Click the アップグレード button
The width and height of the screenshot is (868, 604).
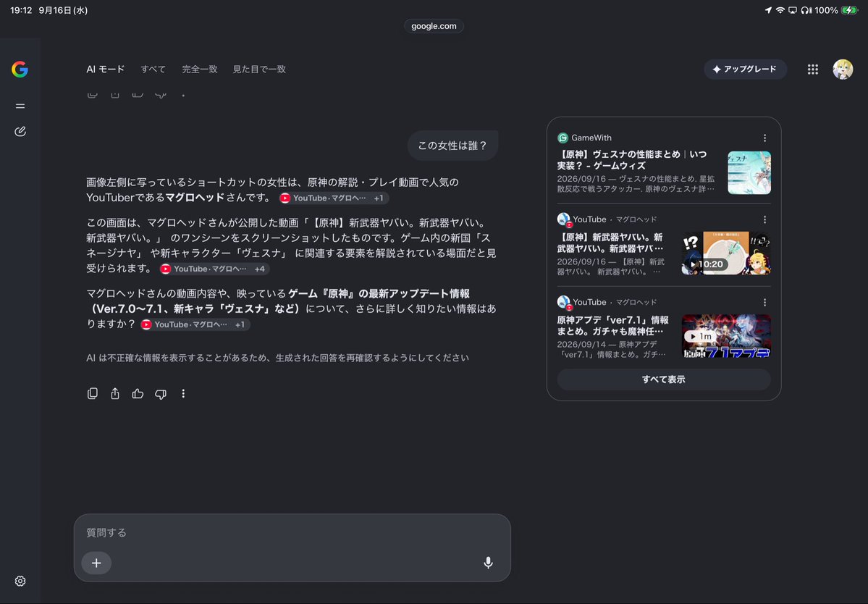point(745,70)
